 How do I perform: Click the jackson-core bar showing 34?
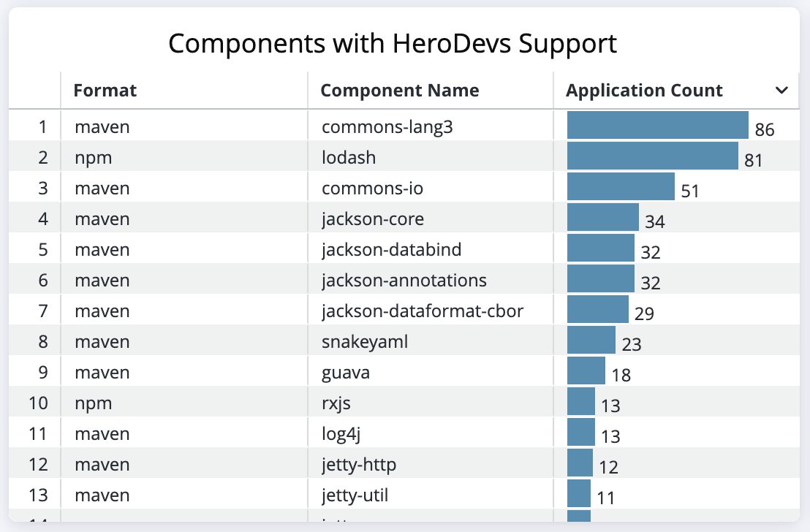[x=603, y=217]
